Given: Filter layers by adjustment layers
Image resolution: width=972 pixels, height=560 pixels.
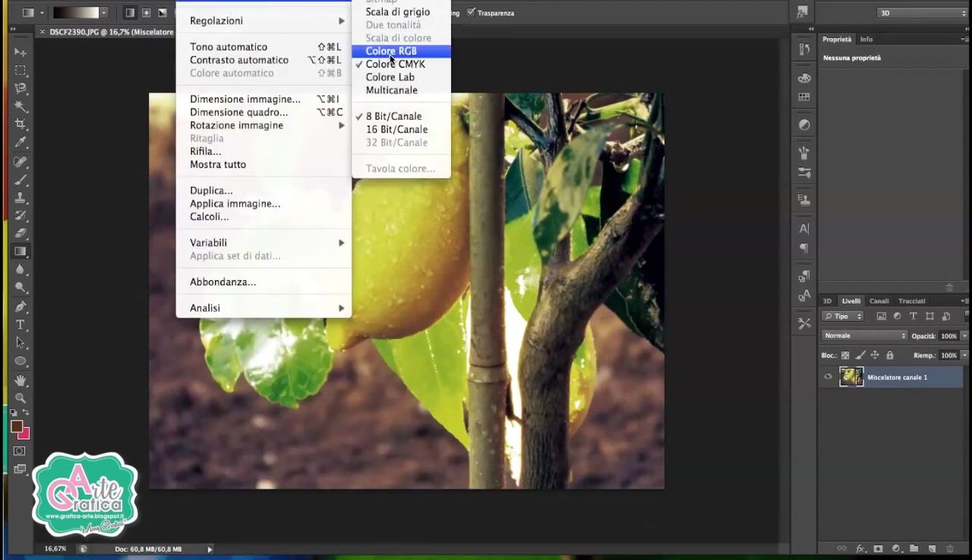Looking at the screenshot, I should tap(897, 316).
